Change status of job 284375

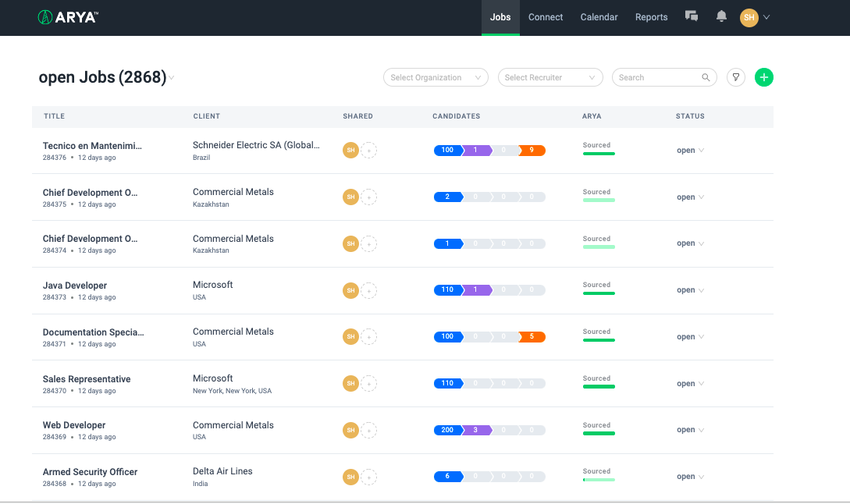690,197
